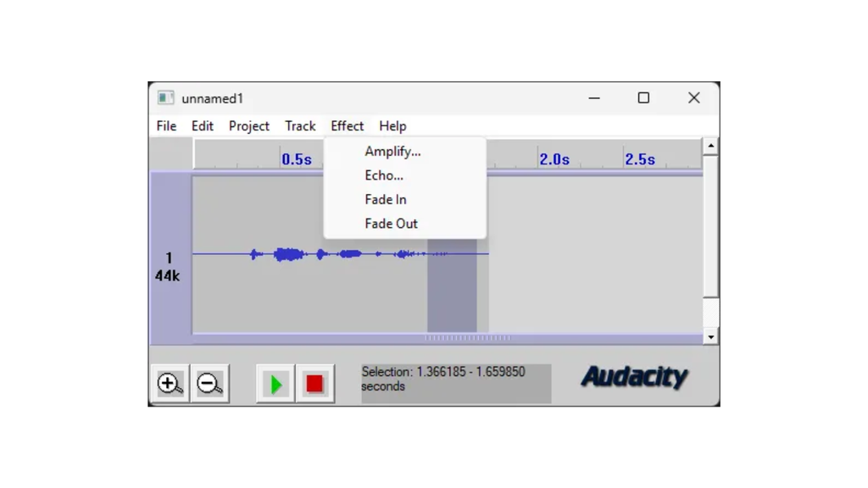The height and width of the screenshot is (488, 868).
Task: Click the Selection time readout text
Action: coord(443,379)
